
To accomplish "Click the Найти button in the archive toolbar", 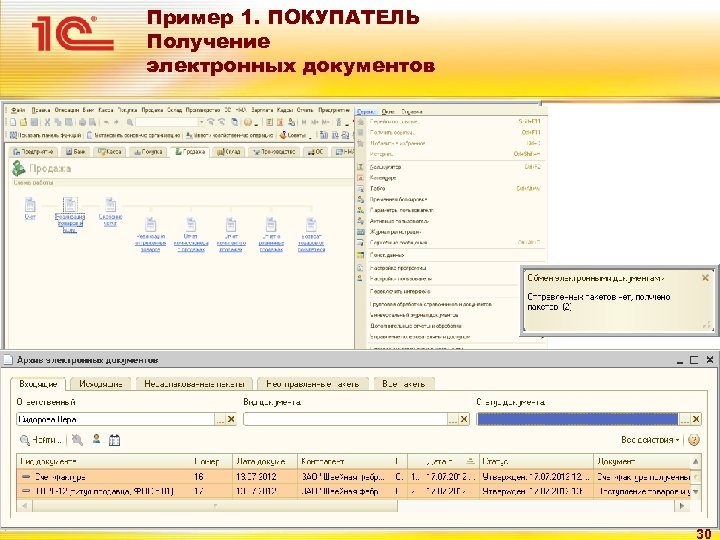I will tap(40, 440).
